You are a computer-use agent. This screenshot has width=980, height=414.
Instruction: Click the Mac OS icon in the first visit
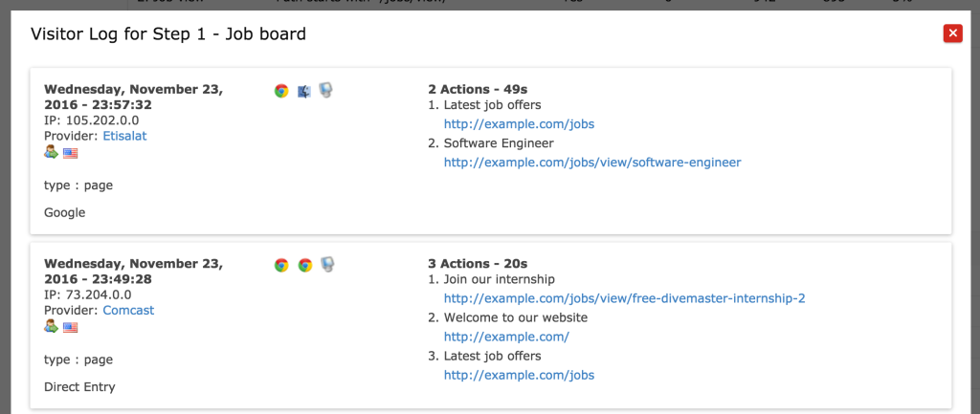[304, 91]
